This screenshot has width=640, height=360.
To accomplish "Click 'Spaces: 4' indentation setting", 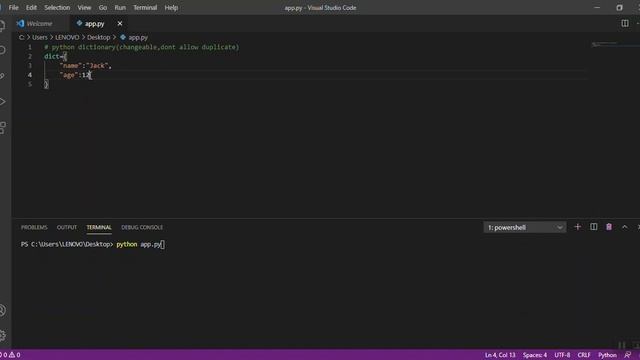I will [535, 355].
